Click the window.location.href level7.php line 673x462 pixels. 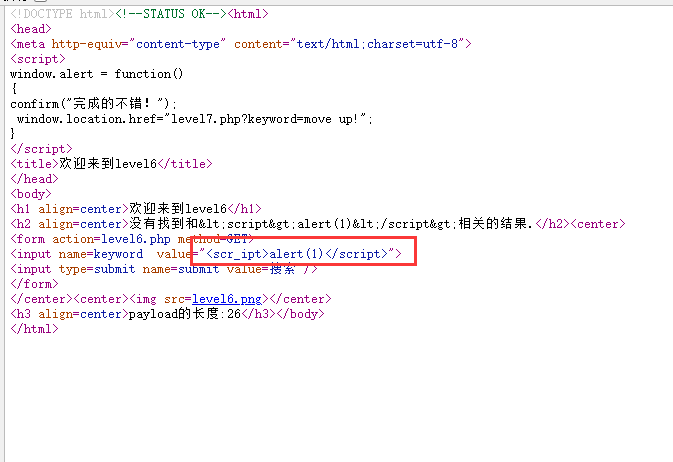click(x=195, y=119)
